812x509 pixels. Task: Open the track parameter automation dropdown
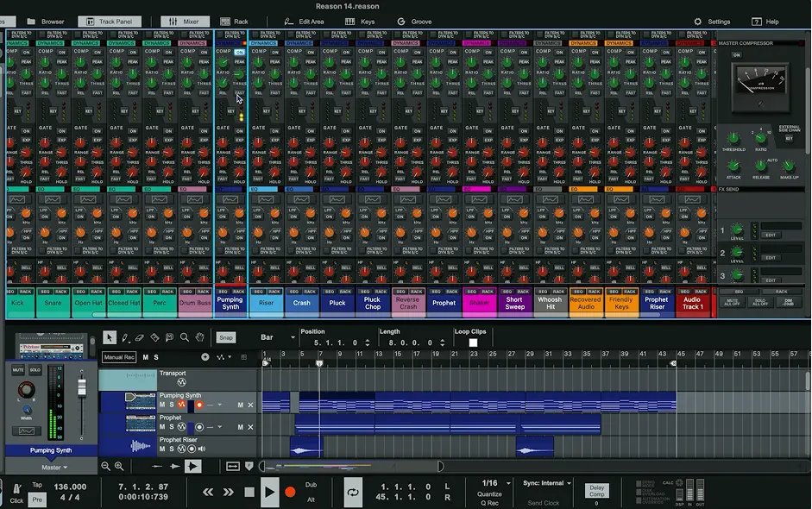pos(224,357)
